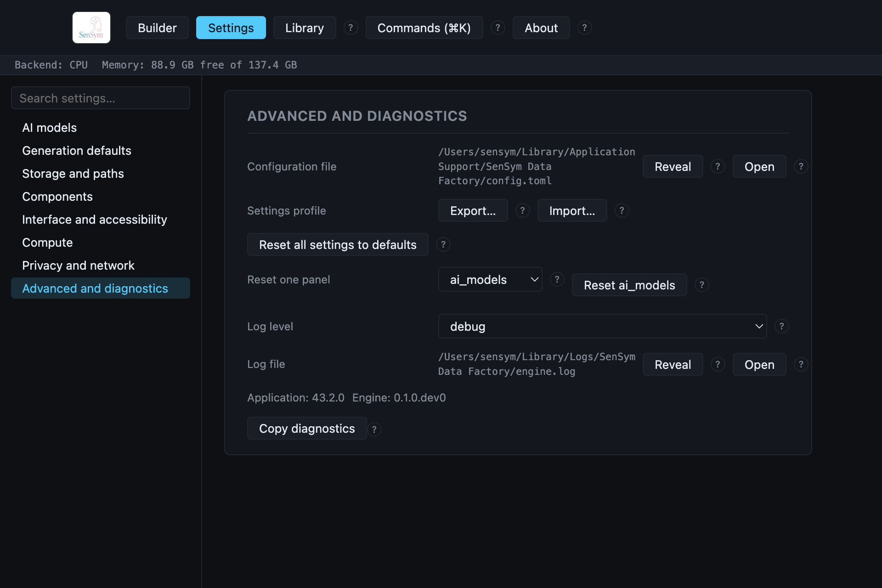Open help icon next to Library tab
The image size is (882, 588).
coord(351,28)
